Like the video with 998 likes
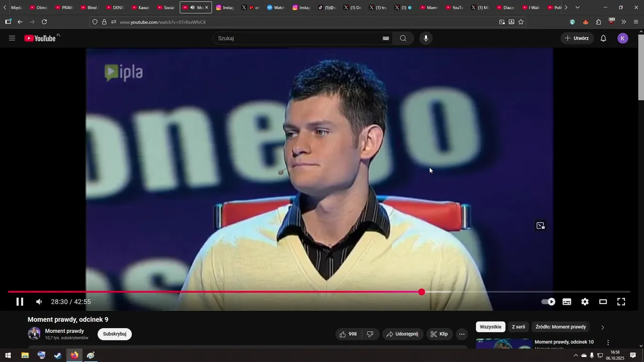Viewport: 644px width, 362px height. tap(348, 334)
